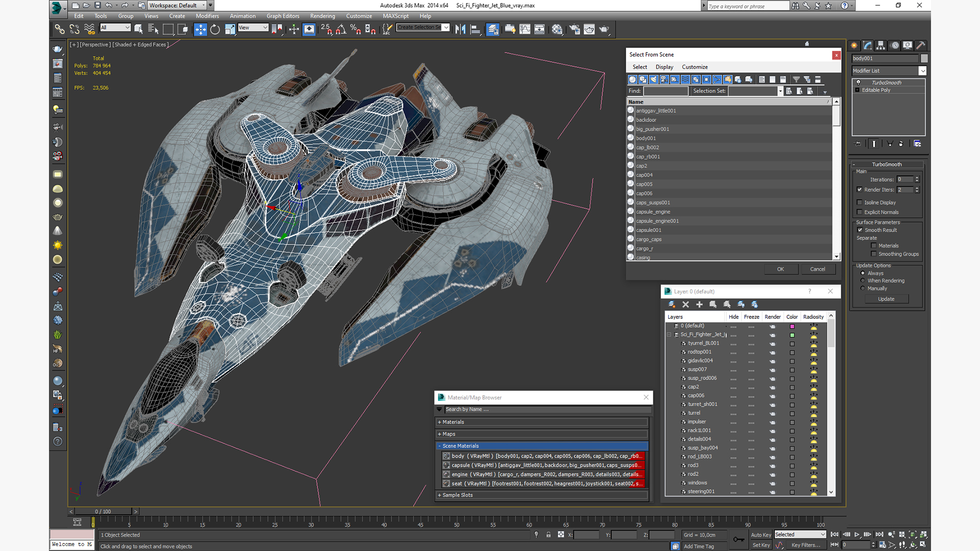This screenshot has width=980, height=551.
Task: Click the magenta color swatch of default layer
Action: [792, 326]
